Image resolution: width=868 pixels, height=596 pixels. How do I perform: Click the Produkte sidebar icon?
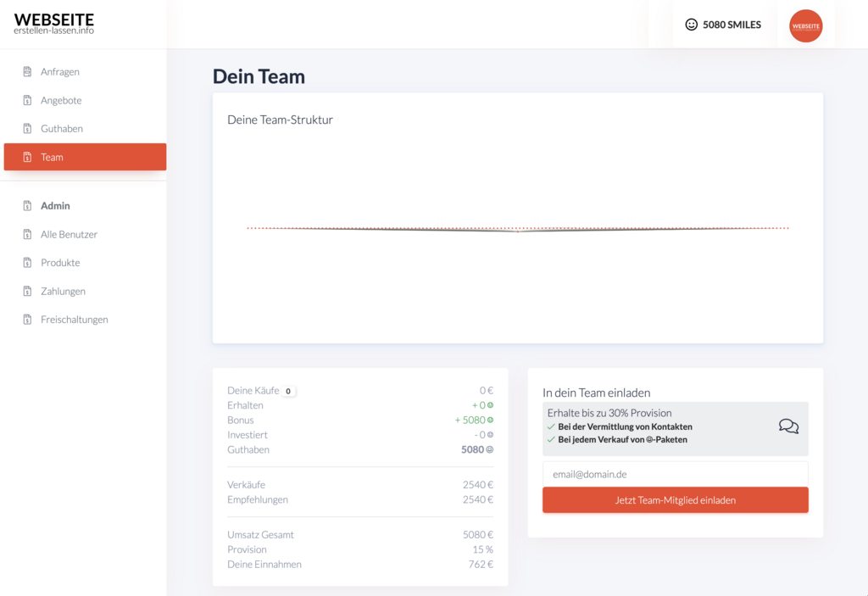[27, 263]
